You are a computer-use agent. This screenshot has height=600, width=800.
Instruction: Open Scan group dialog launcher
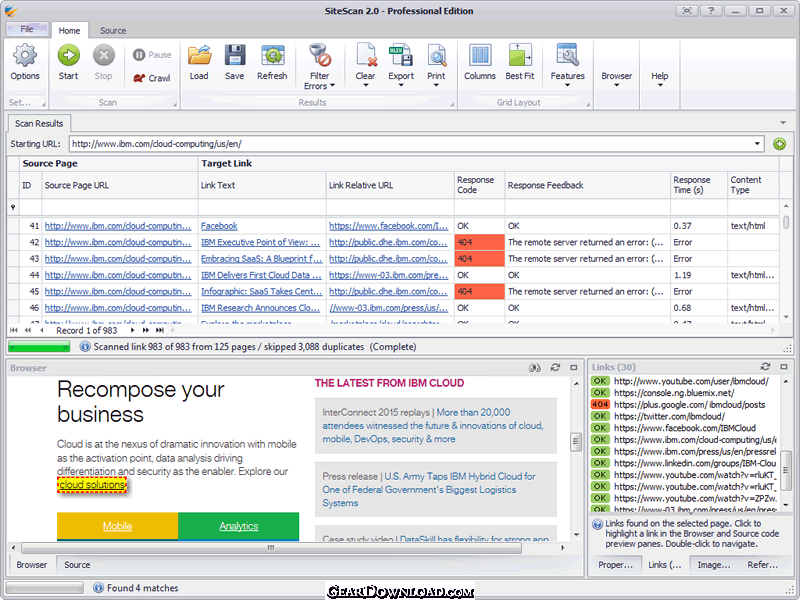tap(175, 105)
